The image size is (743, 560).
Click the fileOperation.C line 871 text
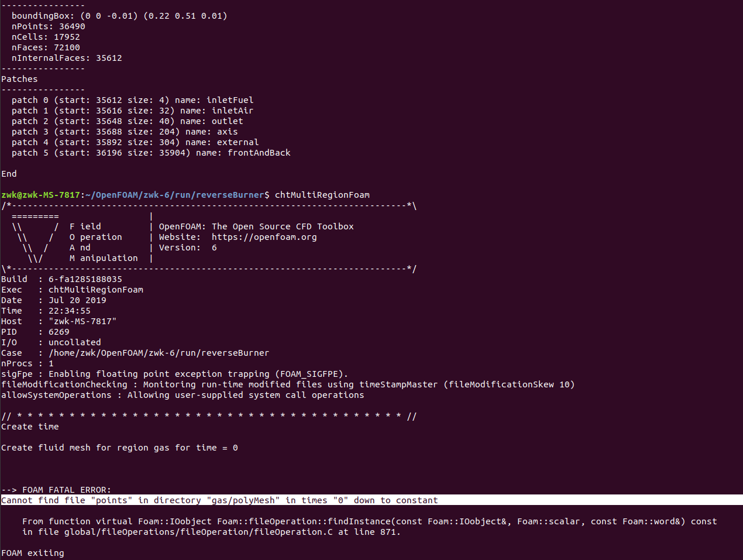(211, 532)
